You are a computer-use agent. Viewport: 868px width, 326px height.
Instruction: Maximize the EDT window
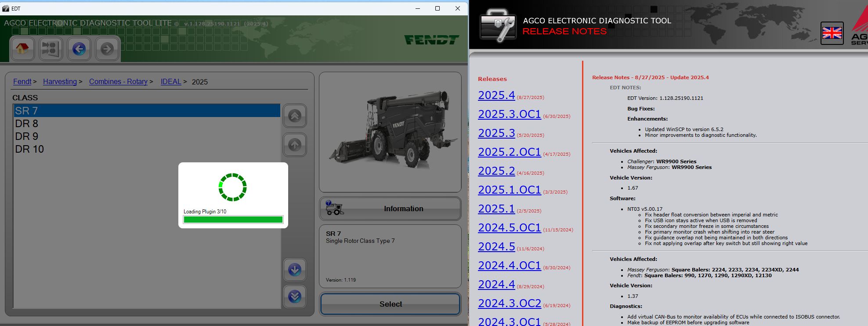[438, 8]
